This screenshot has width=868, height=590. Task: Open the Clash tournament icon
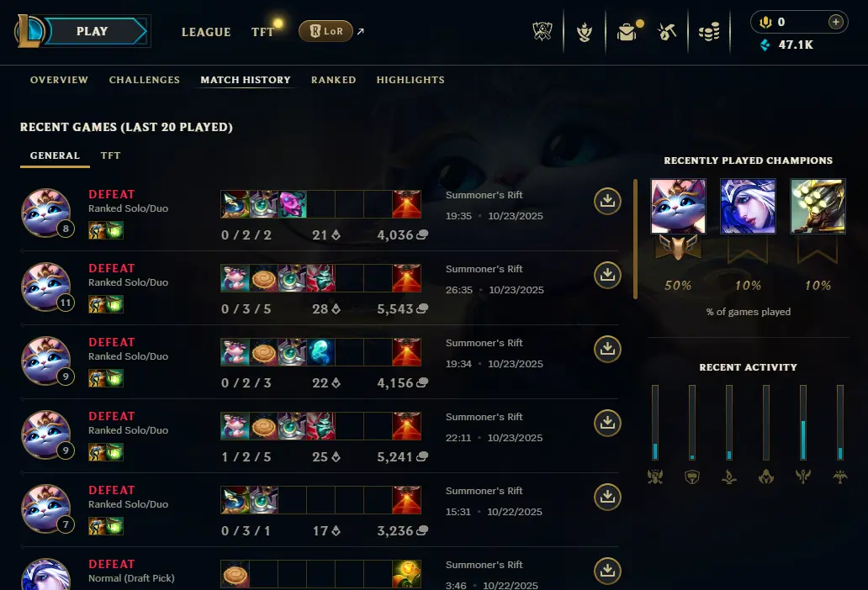[x=542, y=32]
